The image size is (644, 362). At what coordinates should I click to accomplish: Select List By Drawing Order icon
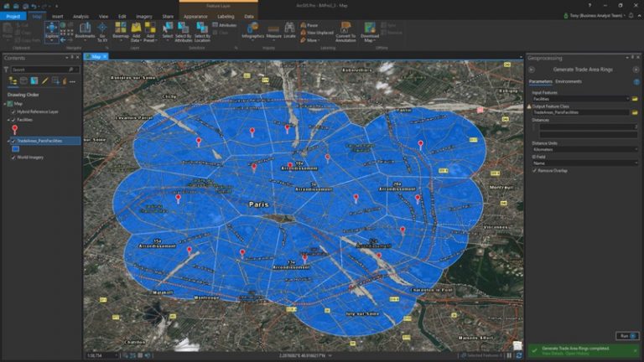pos(13,80)
